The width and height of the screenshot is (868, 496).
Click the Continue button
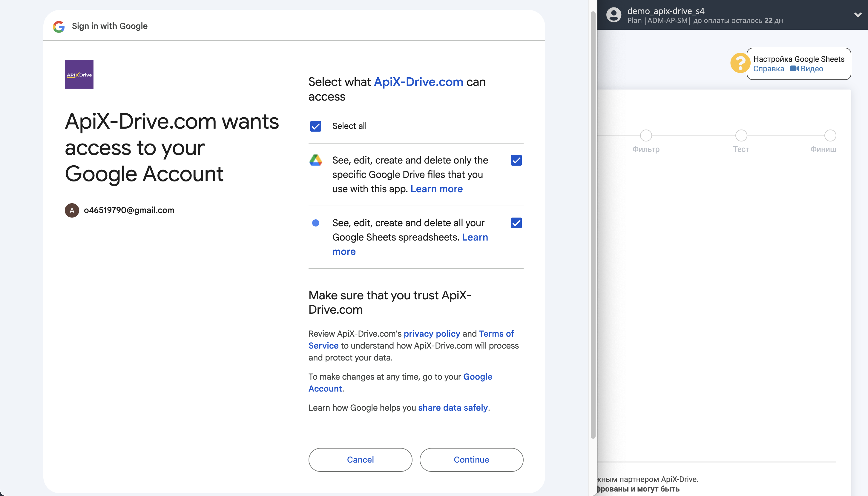(471, 460)
